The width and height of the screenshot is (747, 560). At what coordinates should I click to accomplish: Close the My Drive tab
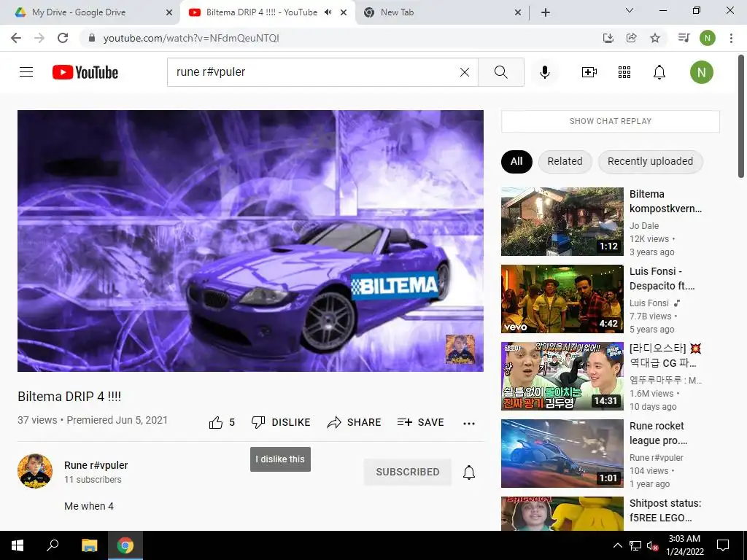coord(169,12)
